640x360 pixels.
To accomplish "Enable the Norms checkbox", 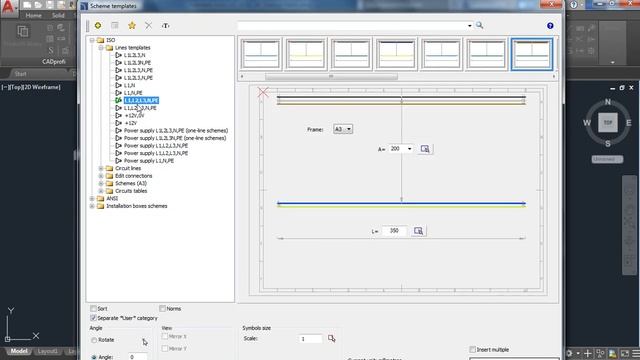I will (x=162, y=309).
